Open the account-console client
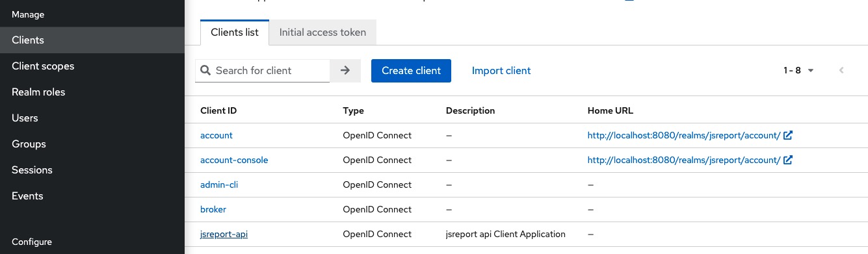Screen dimensions: 868x254 (x=234, y=160)
